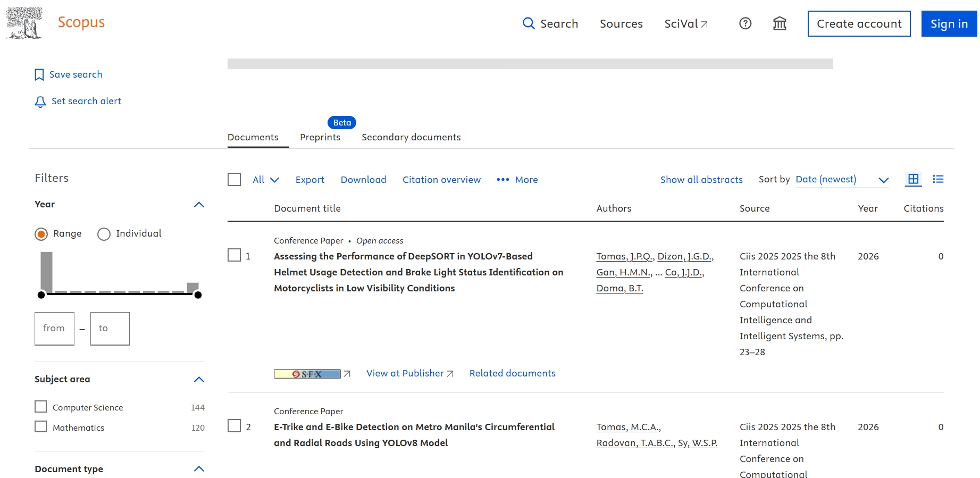This screenshot has height=478, width=980.
Task: Check the Computer Science filter checkbox
Action: (41, 407)
